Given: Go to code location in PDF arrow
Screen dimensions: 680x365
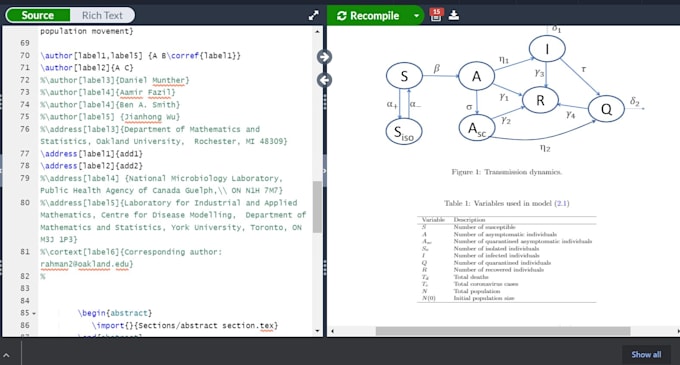Looking at the screenshot, I should pyautogui.click(x=324, y=57).
